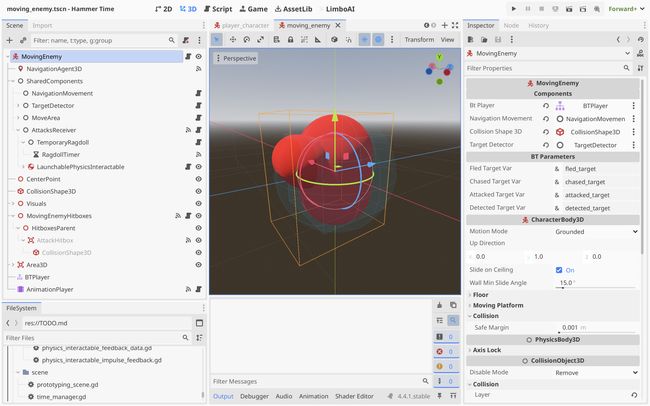Toggle visibility of Area3D node

point(199,265)
